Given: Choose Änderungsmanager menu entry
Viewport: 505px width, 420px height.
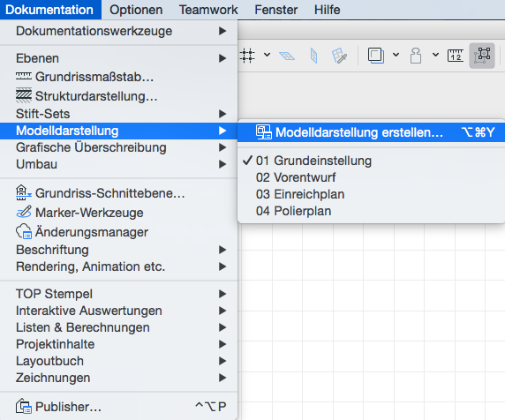Looking at the screenshot, I should [118, 232].
